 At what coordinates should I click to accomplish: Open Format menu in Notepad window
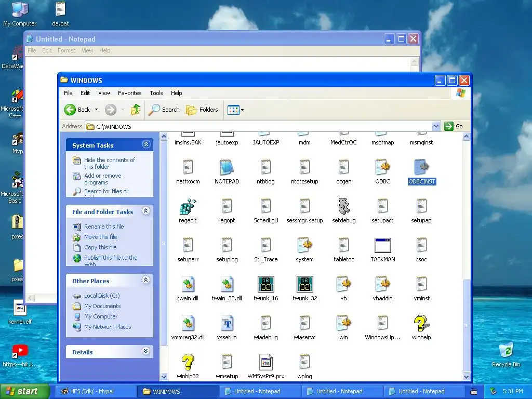tap(66, 50)
